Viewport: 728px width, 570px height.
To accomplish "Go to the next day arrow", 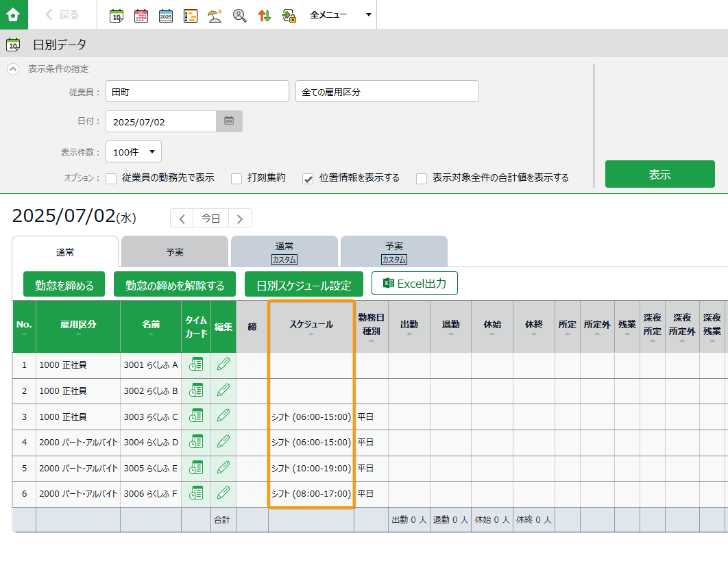I will tap(240, 218).
